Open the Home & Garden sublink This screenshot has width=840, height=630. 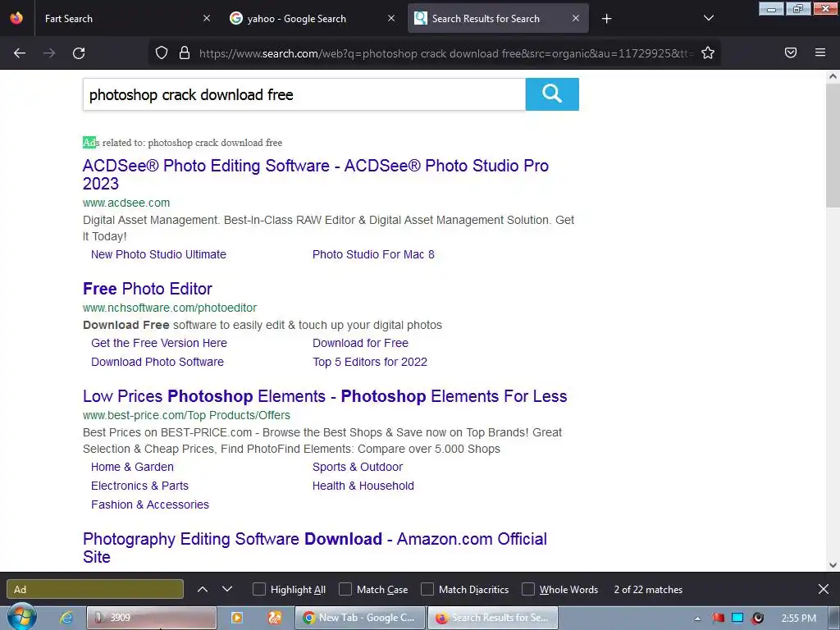click(x=132, y=467)
